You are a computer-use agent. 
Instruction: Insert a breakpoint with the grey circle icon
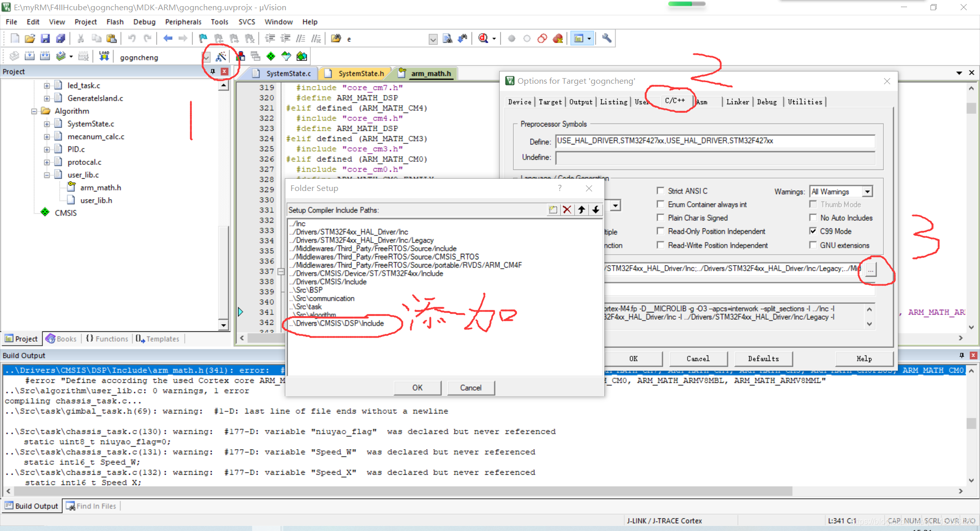[x=511, y=38]
